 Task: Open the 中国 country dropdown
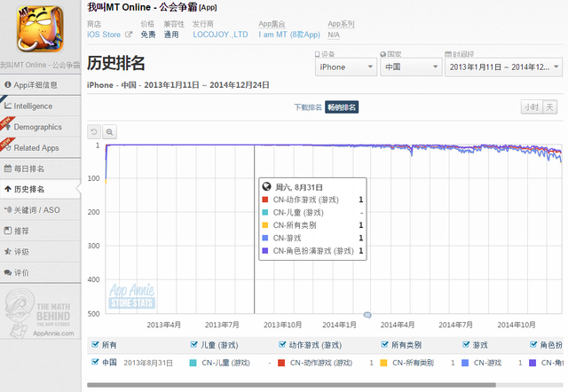click(411, 67)
